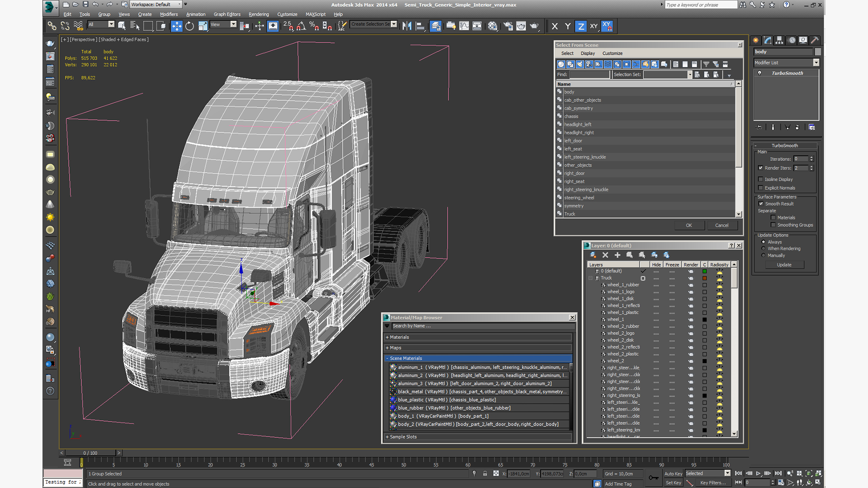This screenshot has height=488, width=868.
Task: Toggle the Render Iters checkbox
Action: [x=760, y=168]
